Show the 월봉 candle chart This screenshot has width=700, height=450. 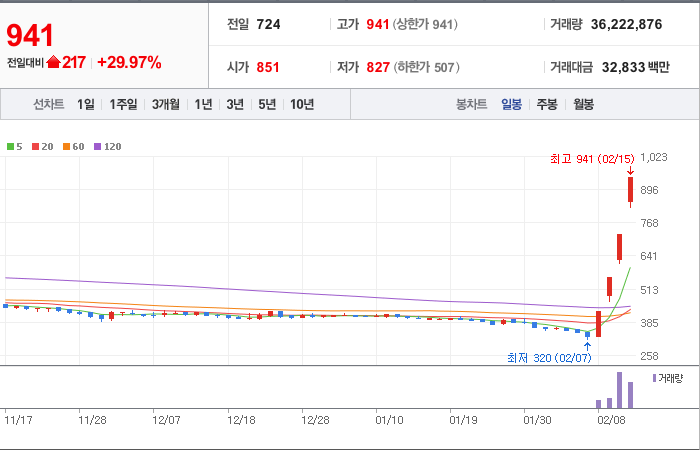tap(583, 104)
